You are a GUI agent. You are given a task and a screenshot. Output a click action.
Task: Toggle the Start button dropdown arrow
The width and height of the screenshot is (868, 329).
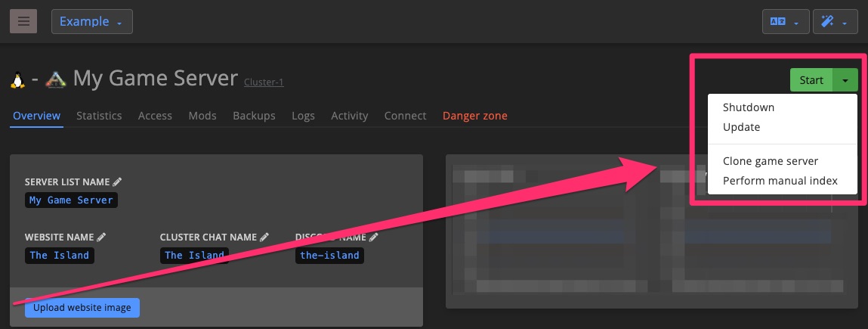point(845,80)
